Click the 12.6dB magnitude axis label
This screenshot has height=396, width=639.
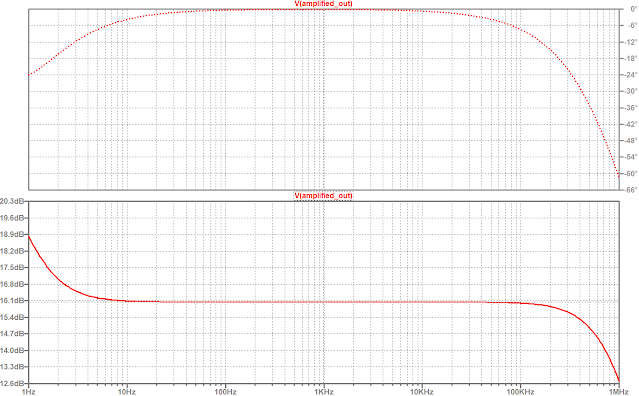pyautogui.click(x=12, y=383)
